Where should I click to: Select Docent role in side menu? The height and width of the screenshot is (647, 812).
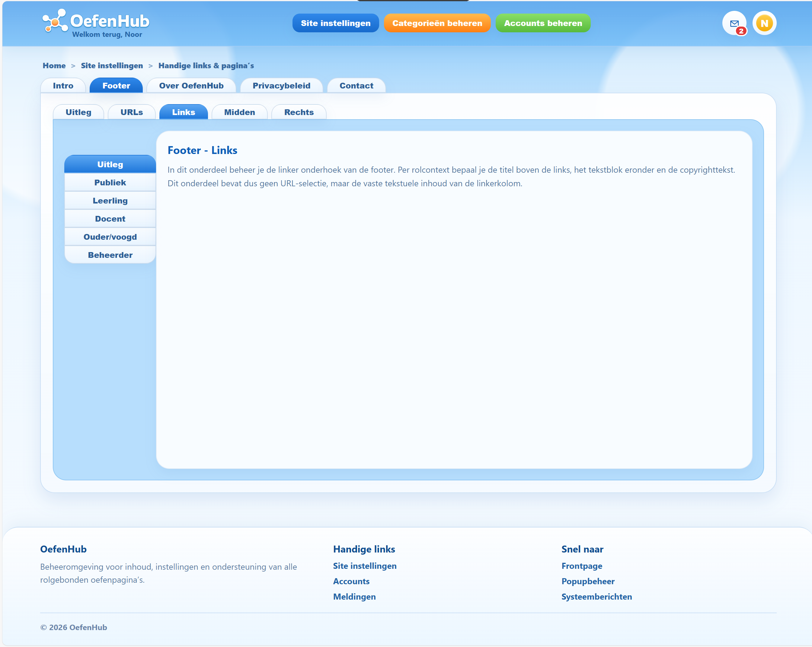(110, 219)
